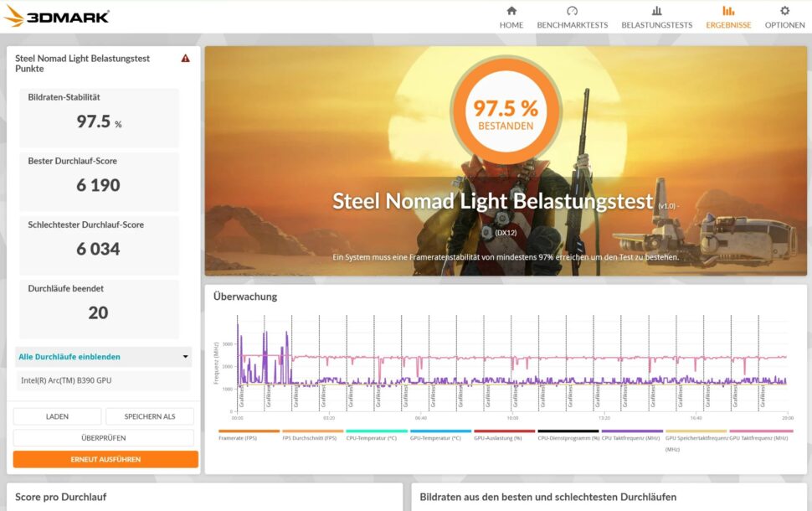Toggle GPU Speichertaktfrequenz legend entry
812x511 pixels.
pyautogui.click(x=696, y=441)
